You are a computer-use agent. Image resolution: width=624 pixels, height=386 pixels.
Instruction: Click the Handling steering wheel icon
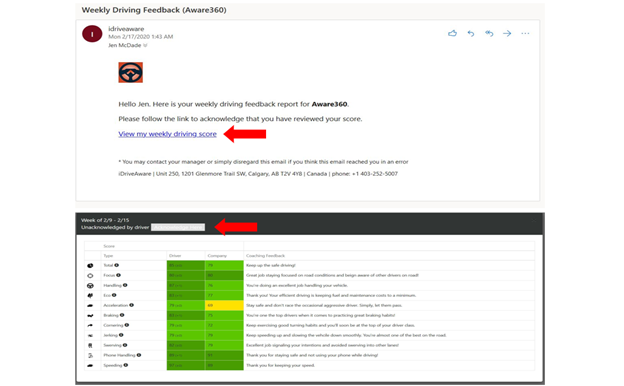[90, 285]
